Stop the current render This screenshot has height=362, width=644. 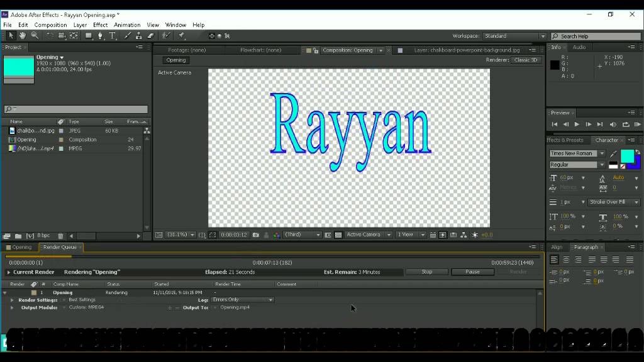(427, 271)
